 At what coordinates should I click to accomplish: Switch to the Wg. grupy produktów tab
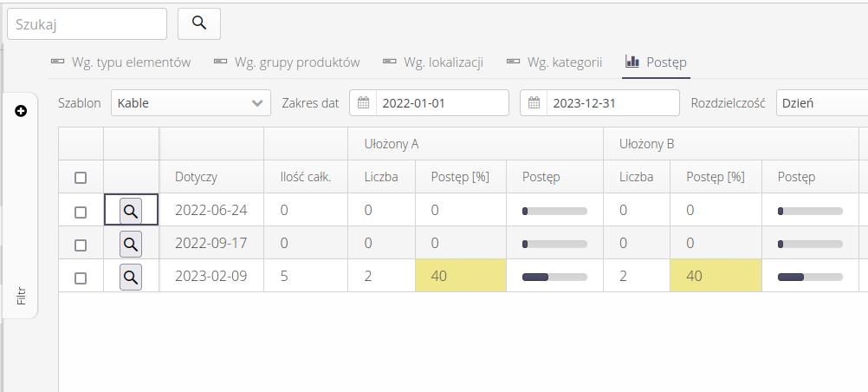click(287, 62)
